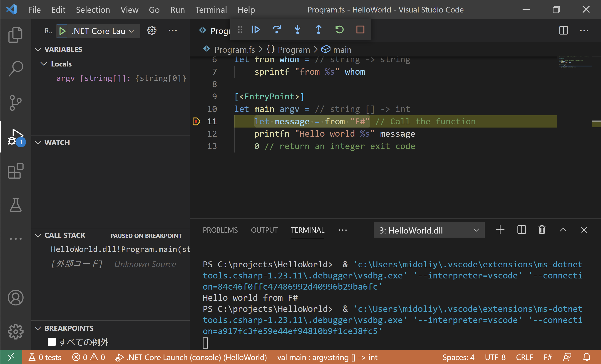
Task: Open the HelloWorld.dll terminal selector dropdown
Action: coord(429,230)
